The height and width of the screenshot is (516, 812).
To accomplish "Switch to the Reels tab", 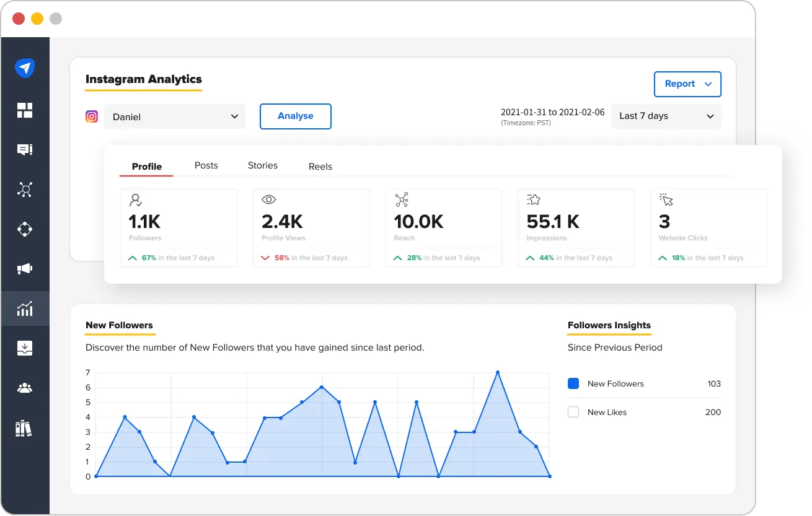I will [x=320, y=167].
